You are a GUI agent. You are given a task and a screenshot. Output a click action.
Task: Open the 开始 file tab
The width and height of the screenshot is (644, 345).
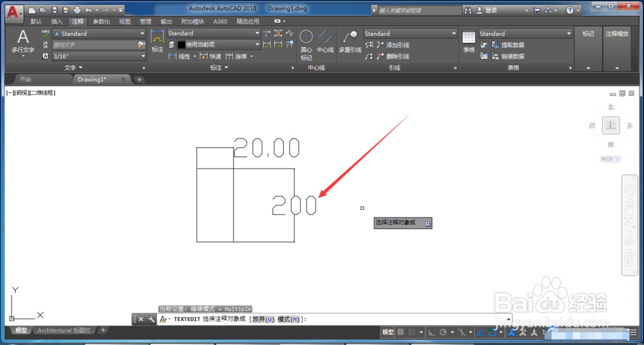click(x=26, y=79)
